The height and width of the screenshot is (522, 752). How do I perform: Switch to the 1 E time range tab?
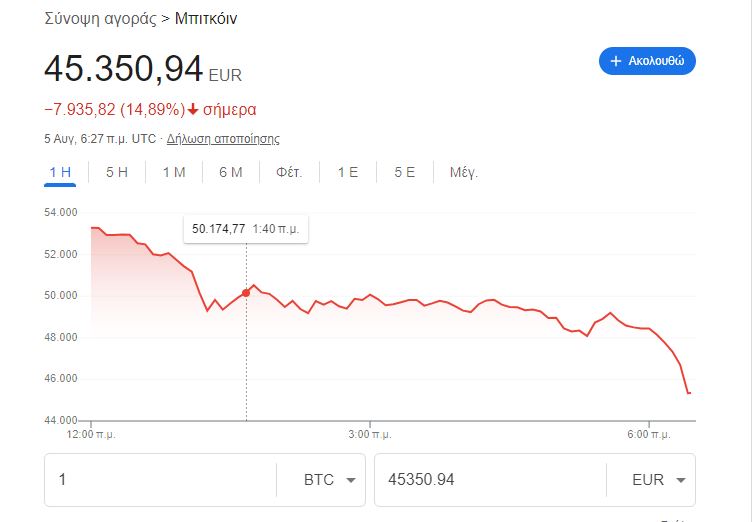[x=347, y=172]
